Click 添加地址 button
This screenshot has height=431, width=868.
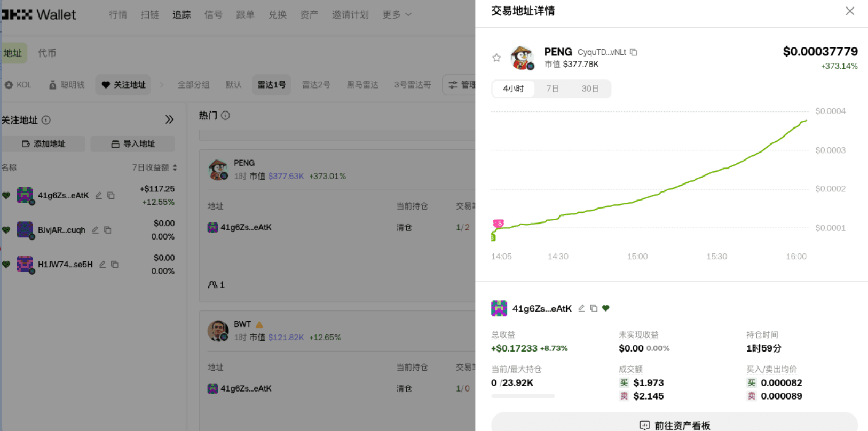(x=44, y=144)
